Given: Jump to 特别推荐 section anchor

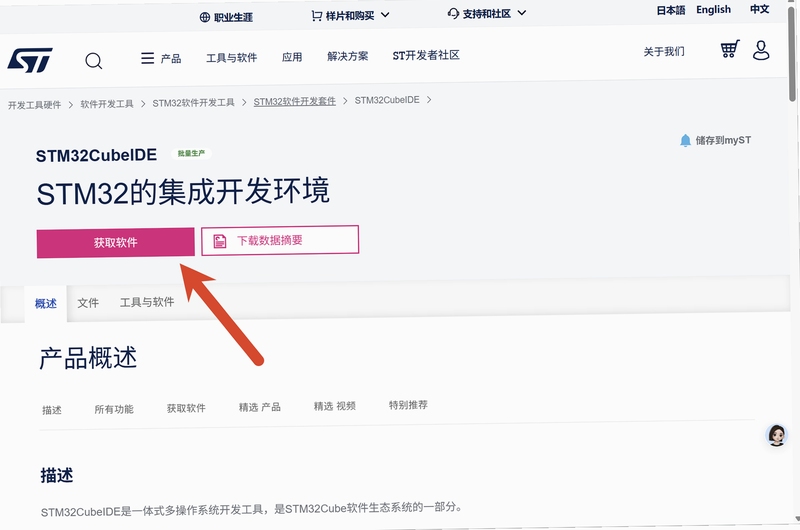Looking at the screenshot, I should 408,405.
